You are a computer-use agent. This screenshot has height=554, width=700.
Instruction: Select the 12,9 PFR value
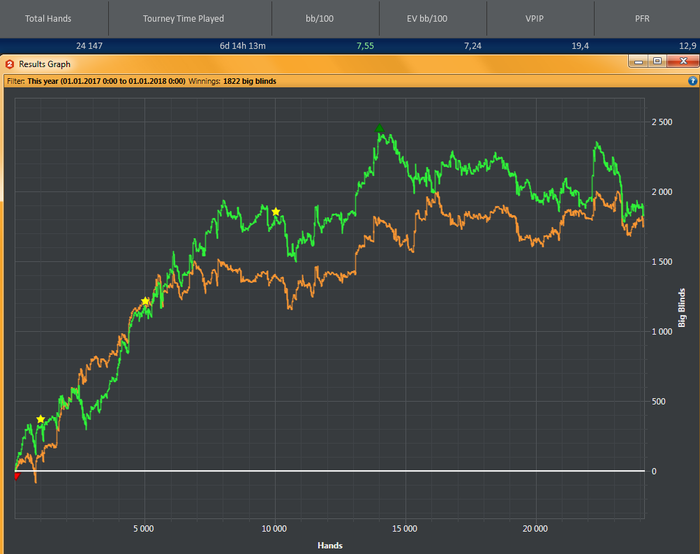tap(688, 46)
